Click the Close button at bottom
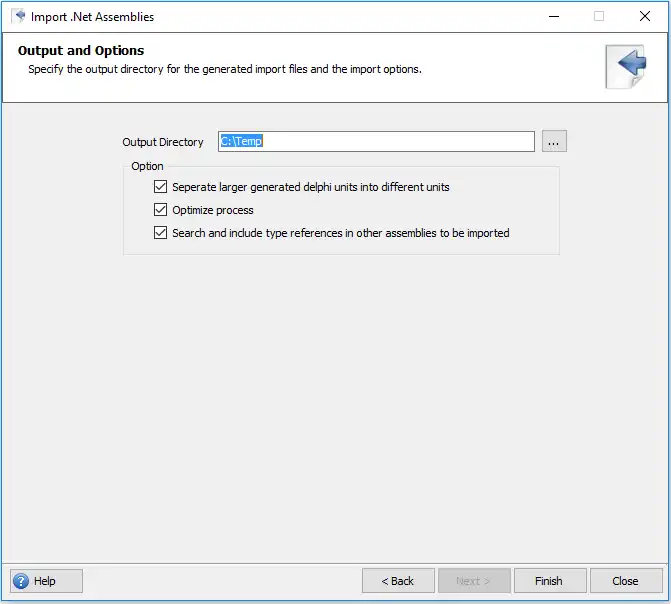This screenshot has height=604, width=671. (626, 581)
